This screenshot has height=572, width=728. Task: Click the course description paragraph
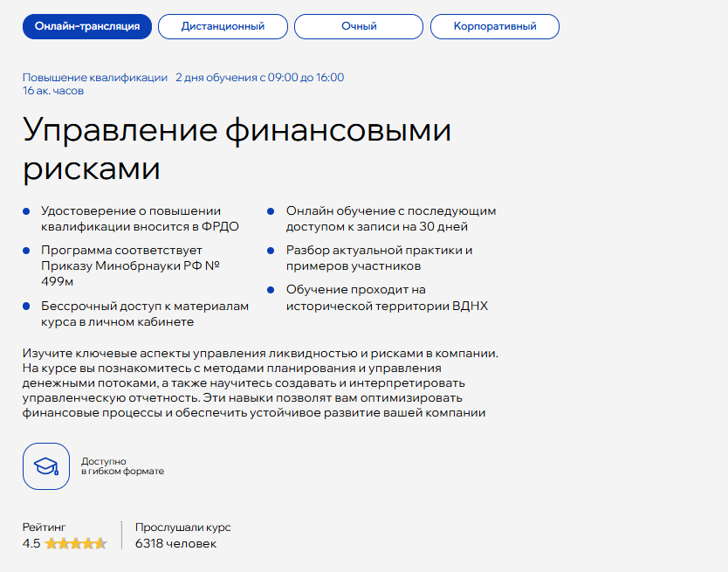(259, 382)
